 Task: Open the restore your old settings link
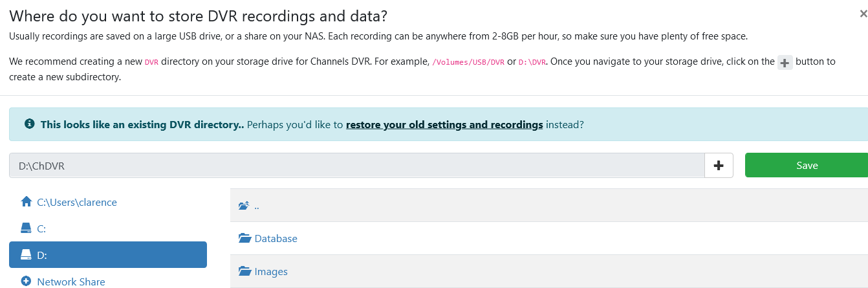coord(444,124)
